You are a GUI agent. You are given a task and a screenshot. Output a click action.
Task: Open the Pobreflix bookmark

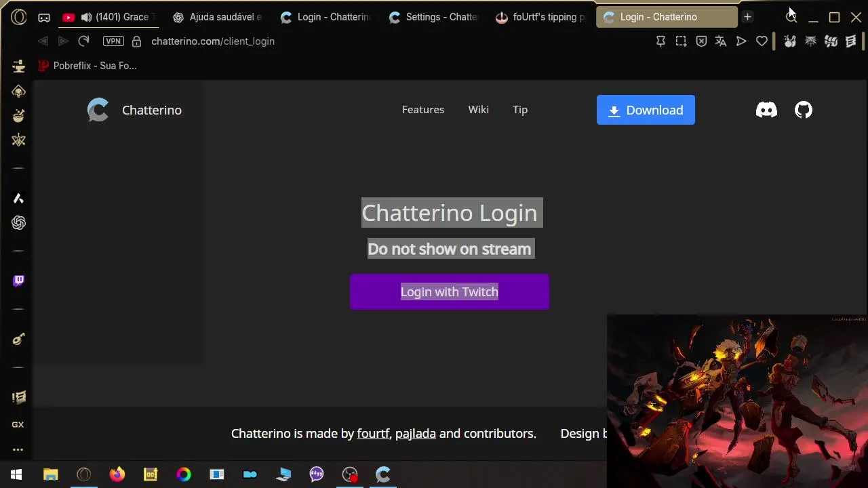pyautogui.click(x=87, y=66)
